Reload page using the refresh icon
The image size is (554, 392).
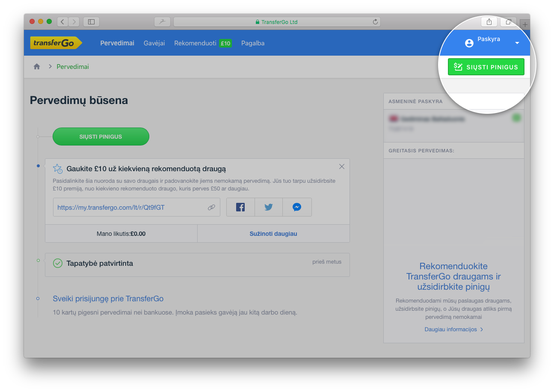coord(375,22)
